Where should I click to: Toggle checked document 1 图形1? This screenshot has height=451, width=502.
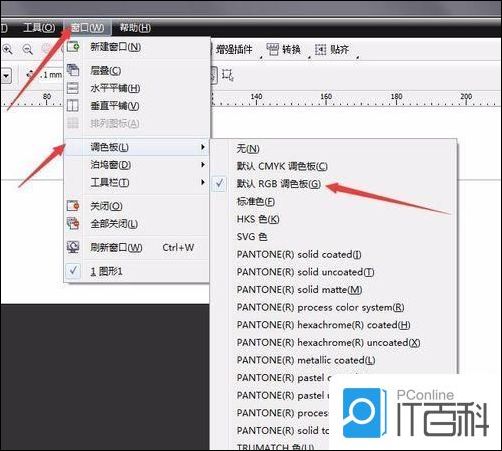click(x=137, y=271)
